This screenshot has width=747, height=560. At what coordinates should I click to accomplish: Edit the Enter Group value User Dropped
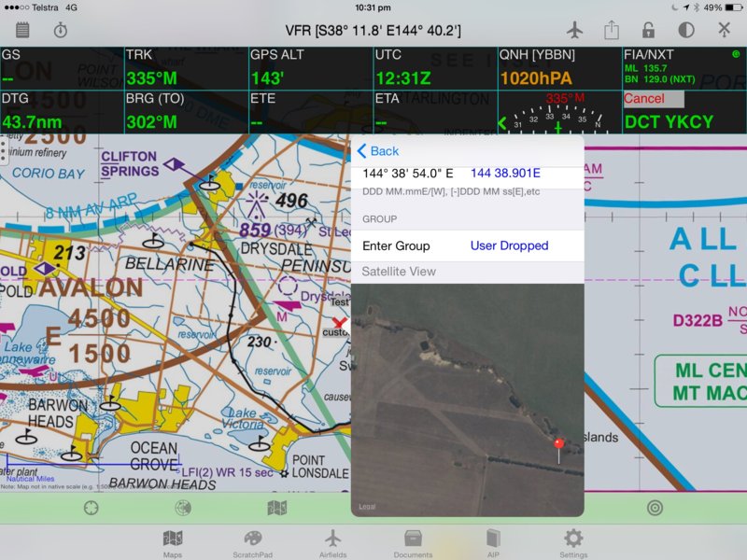509,245
